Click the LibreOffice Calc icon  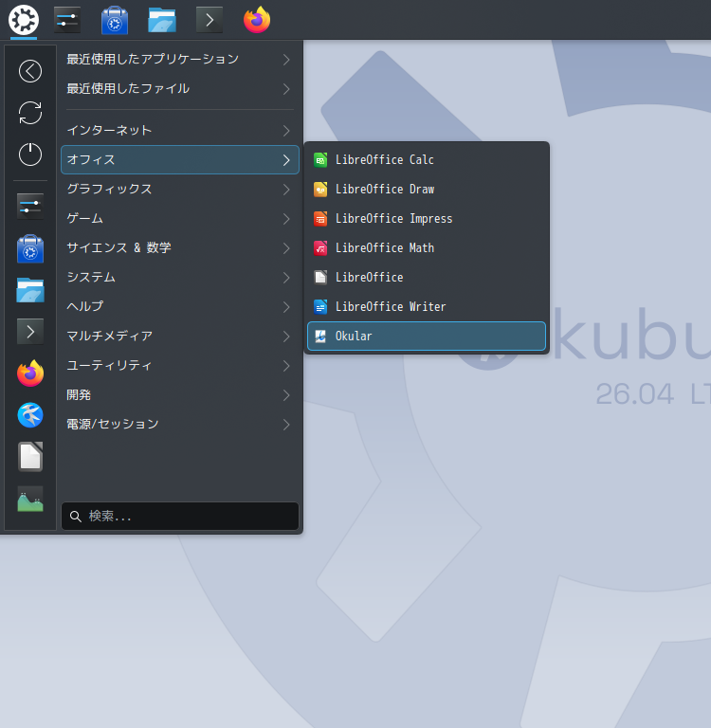tap(320, 160)
